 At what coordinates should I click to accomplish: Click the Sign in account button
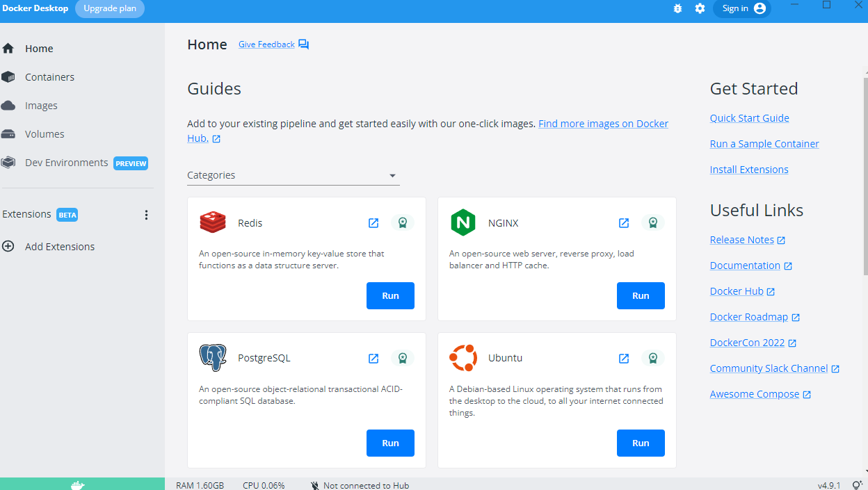742,8
